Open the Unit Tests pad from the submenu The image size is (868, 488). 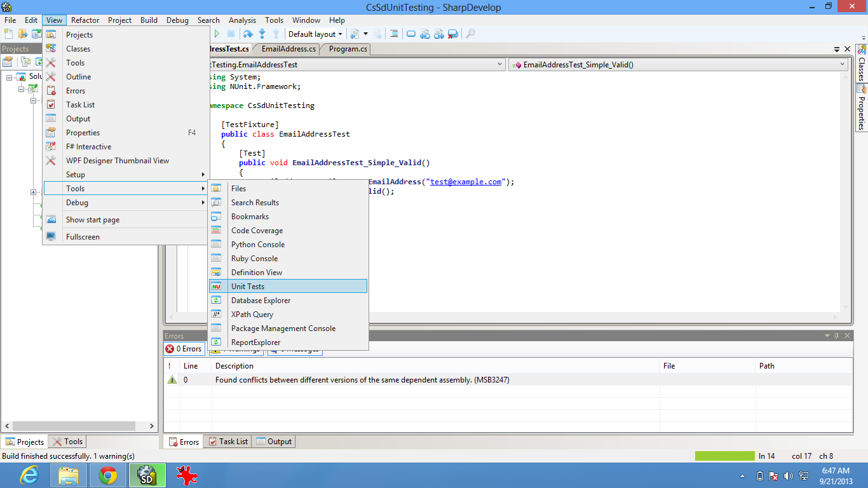248,286
